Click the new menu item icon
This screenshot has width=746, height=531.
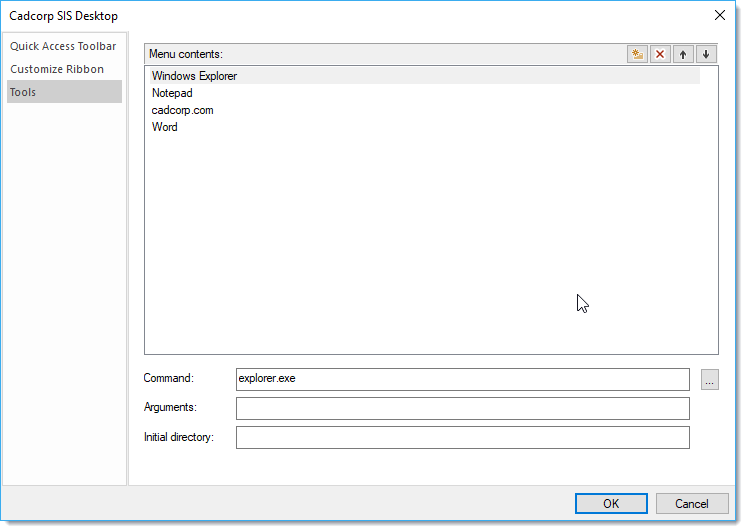(x=637, y=54)
